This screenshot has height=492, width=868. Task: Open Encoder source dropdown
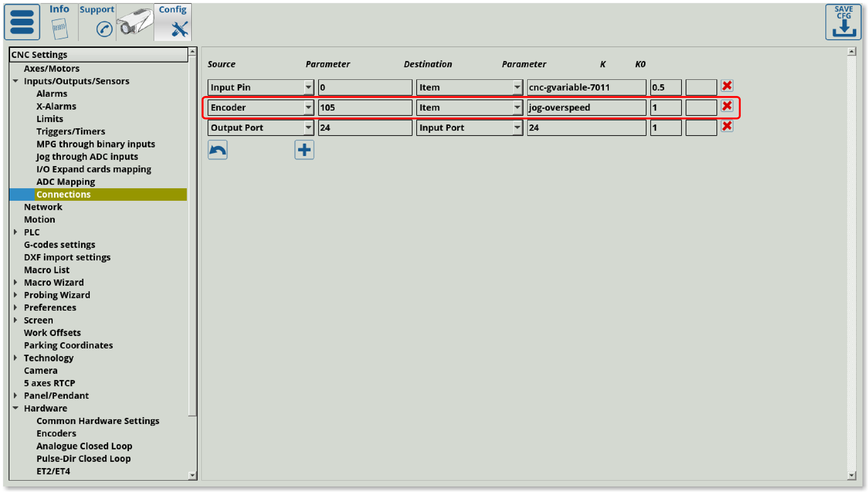pos(309,107)
